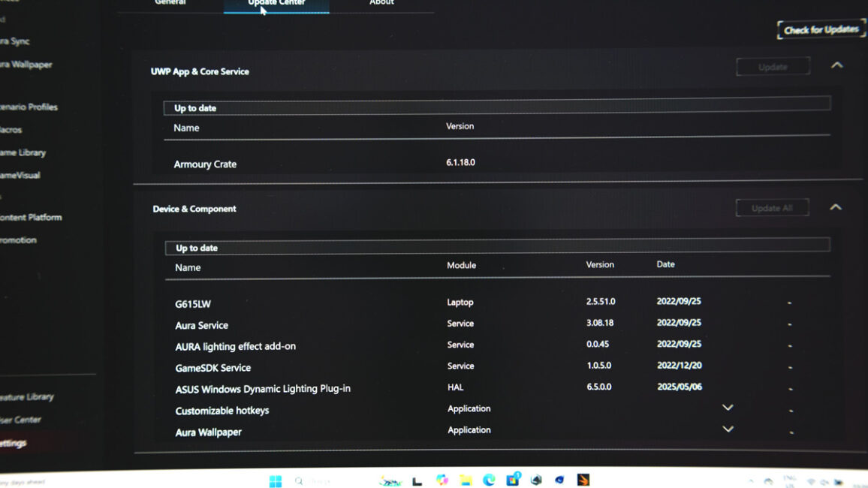
Task: Open Aura Wallpaper in the sidebar
Action: [26, 64]
